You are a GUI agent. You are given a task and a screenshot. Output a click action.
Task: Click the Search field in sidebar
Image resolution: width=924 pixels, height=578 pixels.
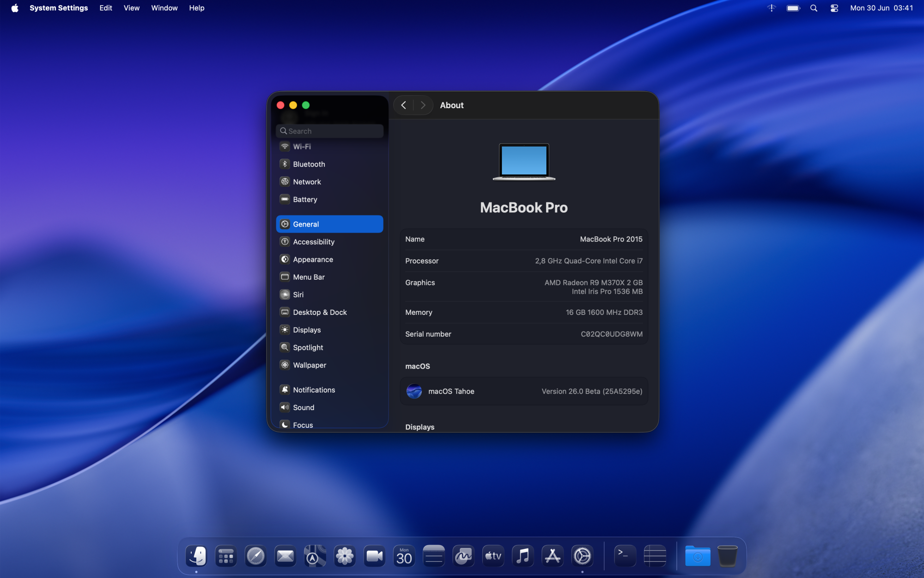click(x=330, y=131)
